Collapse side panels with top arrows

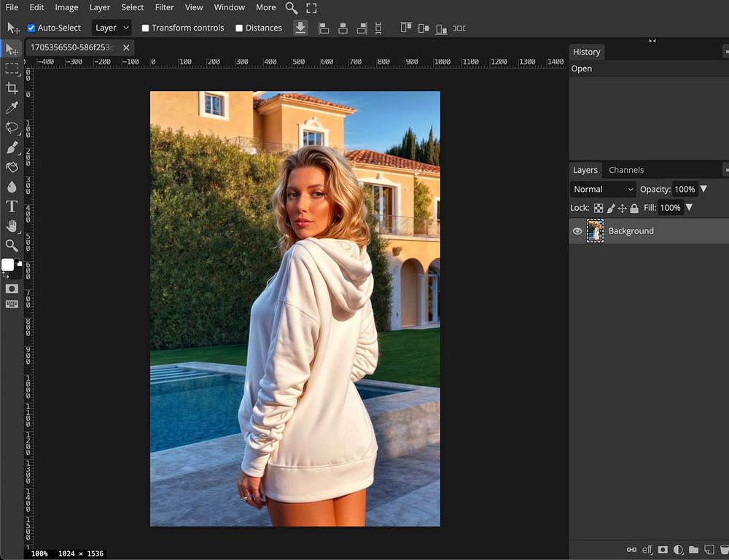coord(652,41)
